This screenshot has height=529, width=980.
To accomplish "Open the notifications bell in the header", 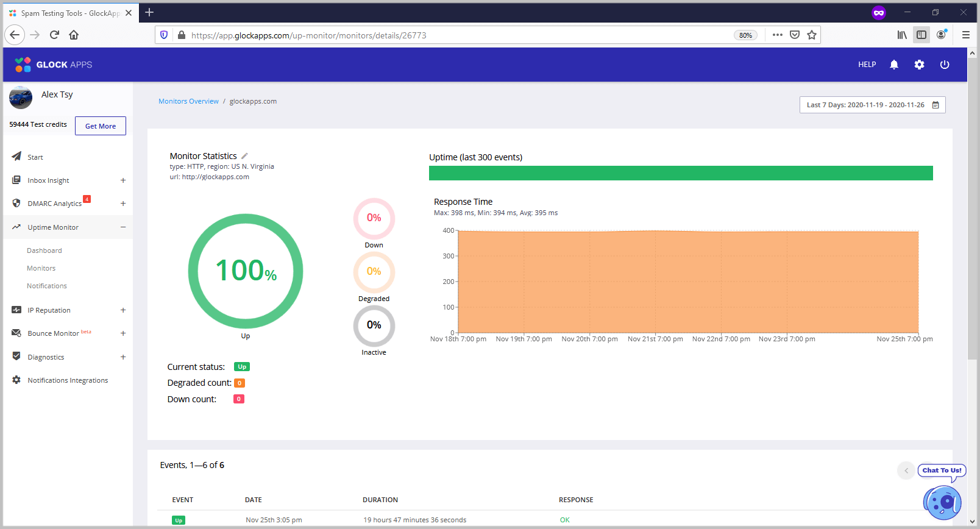I will [894, 65].
